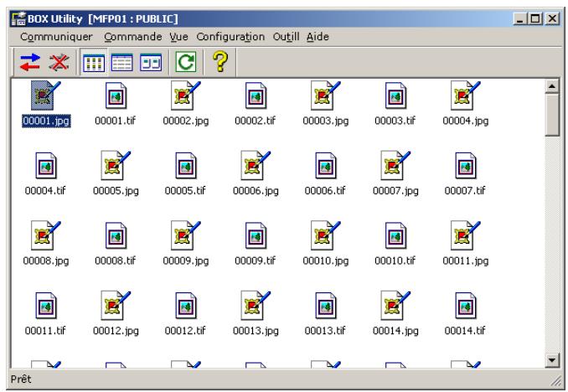Minimize the BOX Utility window

520,18
